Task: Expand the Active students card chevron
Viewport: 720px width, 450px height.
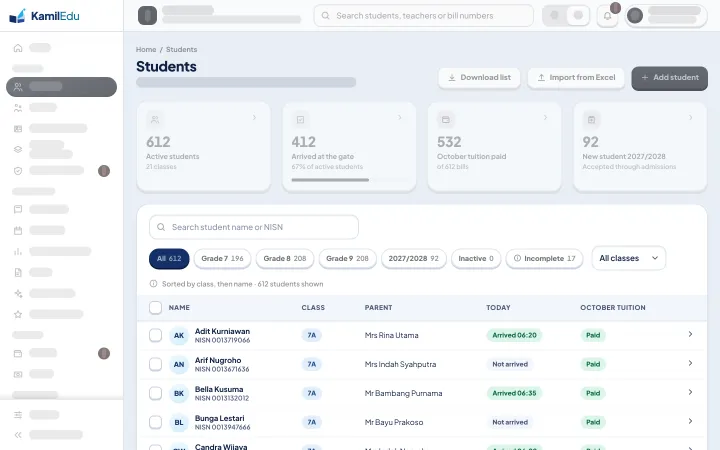Action: [254, 118]
